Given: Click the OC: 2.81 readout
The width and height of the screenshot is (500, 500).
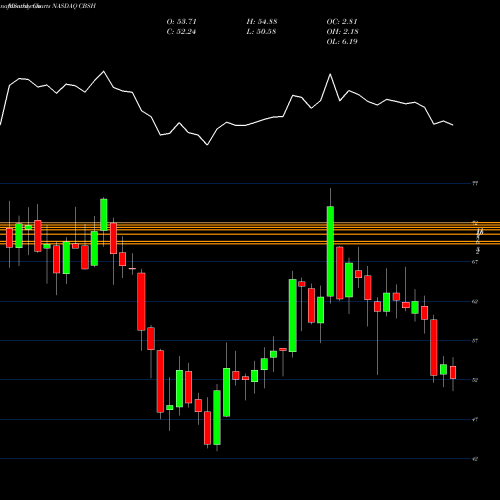Looking at the screenshot, I should coord(342,22).
